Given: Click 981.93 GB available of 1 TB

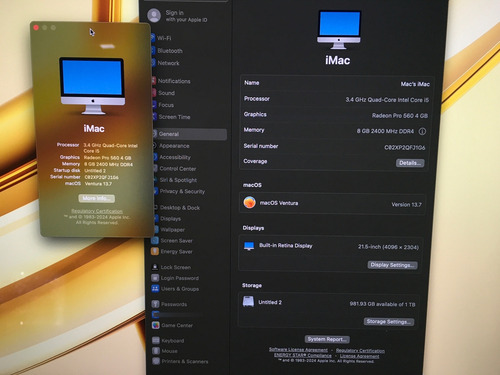Looking at the screenshot, I should coord(382,304).
